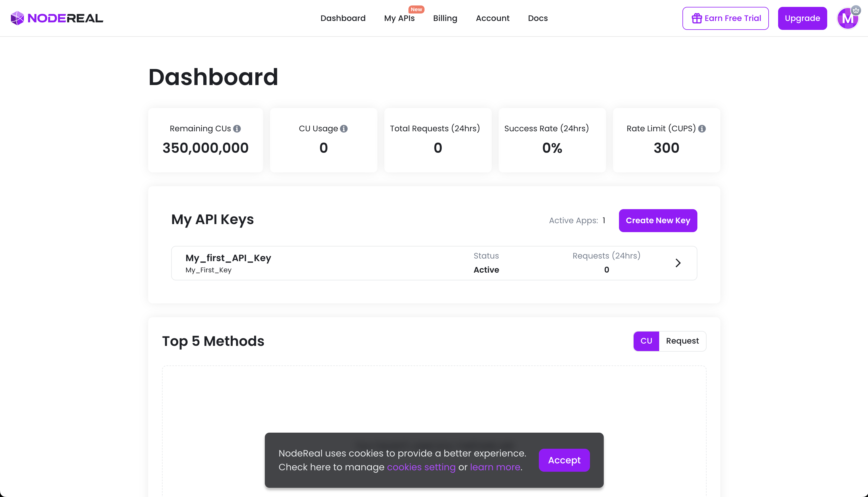Click the New badge above My APIs
This screenshot has width=868, height=497.
[x=416, y=9]
